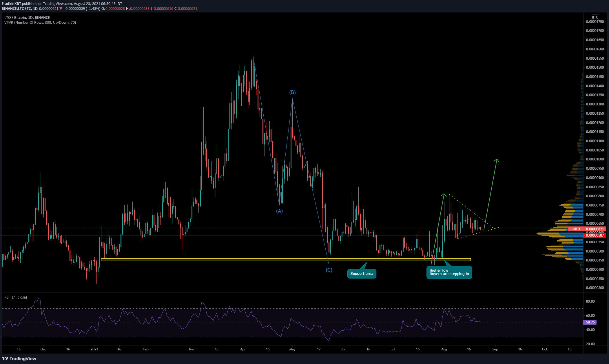
Task: Click the 0.00001000 price axis label
Action: tap(595, 159)
